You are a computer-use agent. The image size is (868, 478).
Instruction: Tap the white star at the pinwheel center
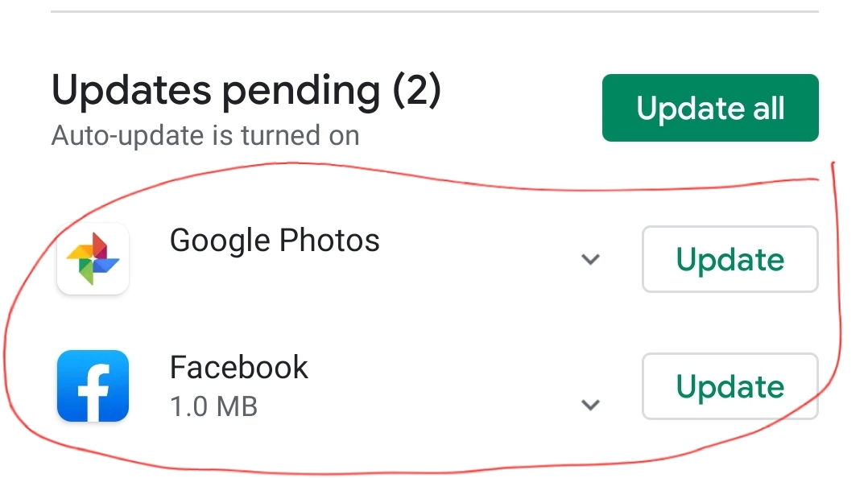(93, 258)
